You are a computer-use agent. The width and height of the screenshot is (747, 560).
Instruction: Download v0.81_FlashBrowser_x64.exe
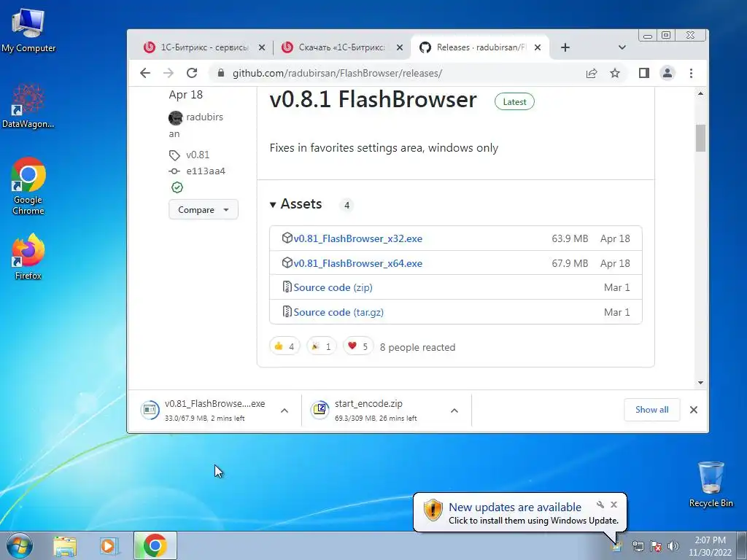coord(357,262)
